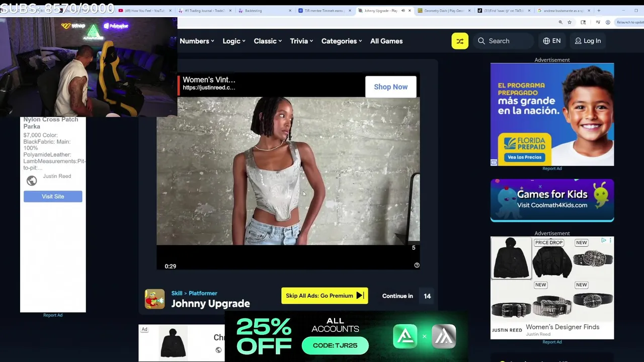Expand the Classic dropdown menu
This screenshot has width=644, height=362.
tap(268, 41)
